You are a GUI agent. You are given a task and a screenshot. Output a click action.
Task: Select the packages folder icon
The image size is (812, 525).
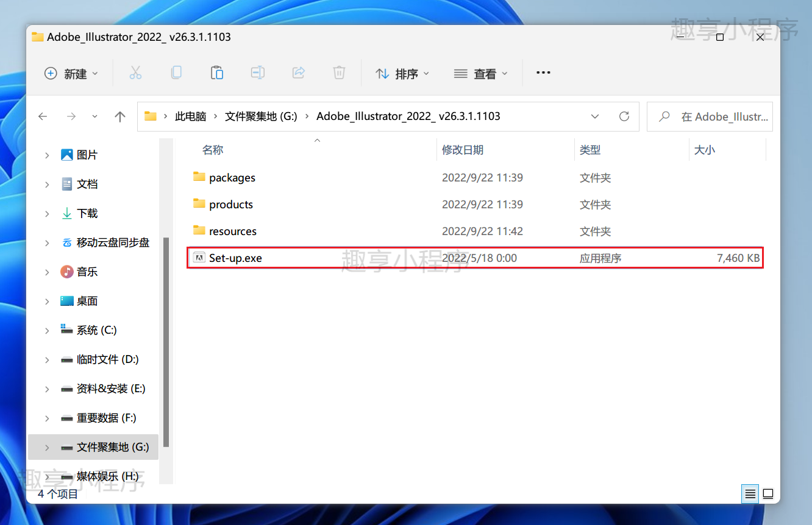coord(199,177)
